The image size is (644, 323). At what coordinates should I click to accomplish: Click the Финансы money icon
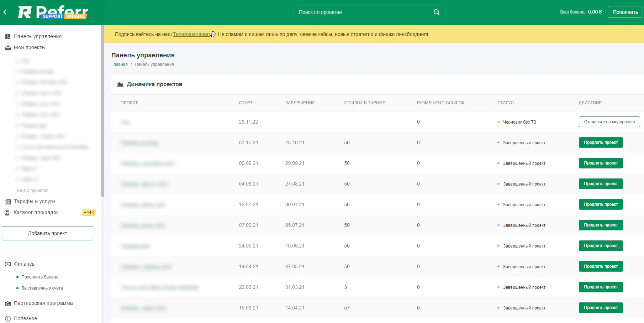(7, 264)
